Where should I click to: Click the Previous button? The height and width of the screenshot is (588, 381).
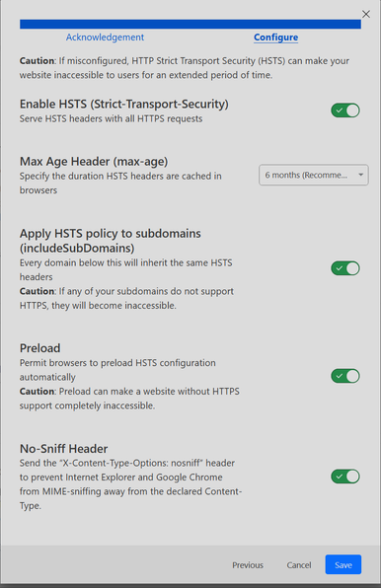point(248,564)
